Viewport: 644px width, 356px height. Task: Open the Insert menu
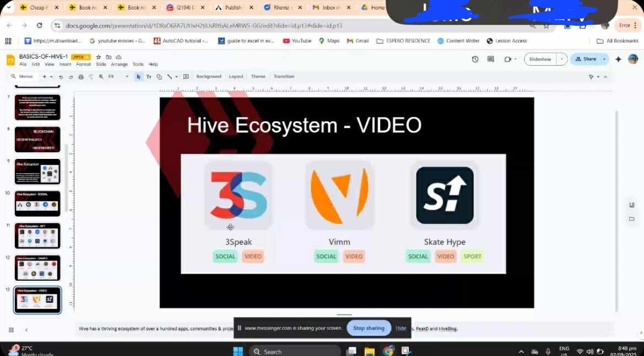click(65, 65)
